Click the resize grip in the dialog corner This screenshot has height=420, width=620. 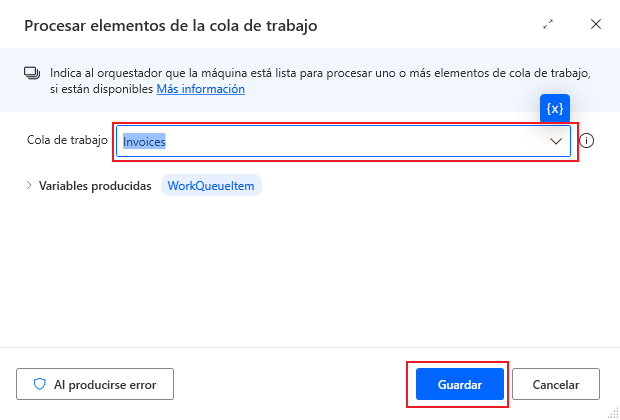click(612, 412)
